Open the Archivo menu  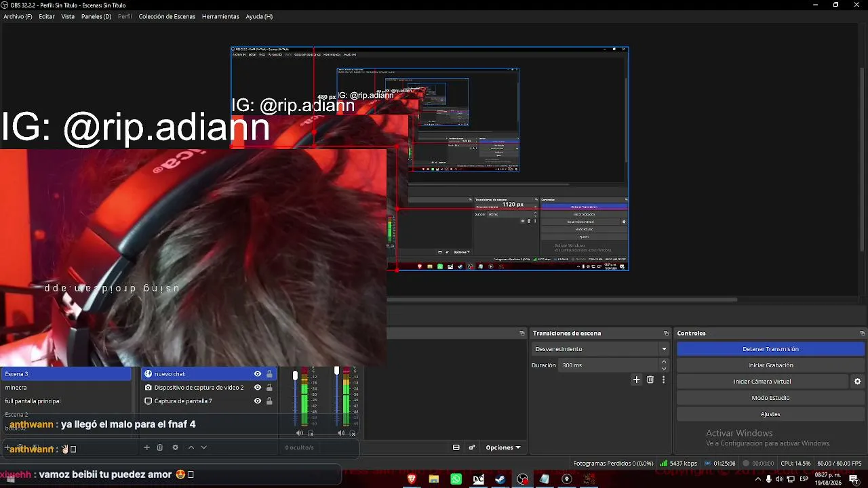pos(18,16)
